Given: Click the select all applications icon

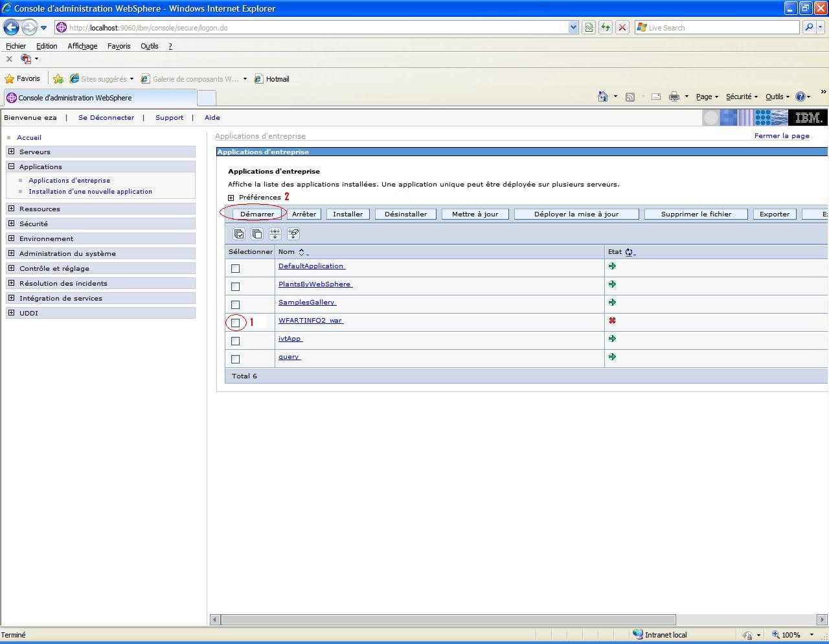Looking at the screenshot, I should pos(239,234).
